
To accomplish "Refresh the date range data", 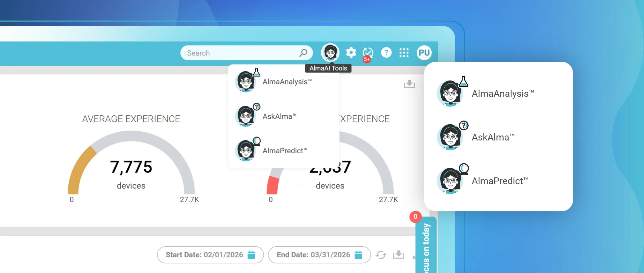I will (x=381, y=255).
